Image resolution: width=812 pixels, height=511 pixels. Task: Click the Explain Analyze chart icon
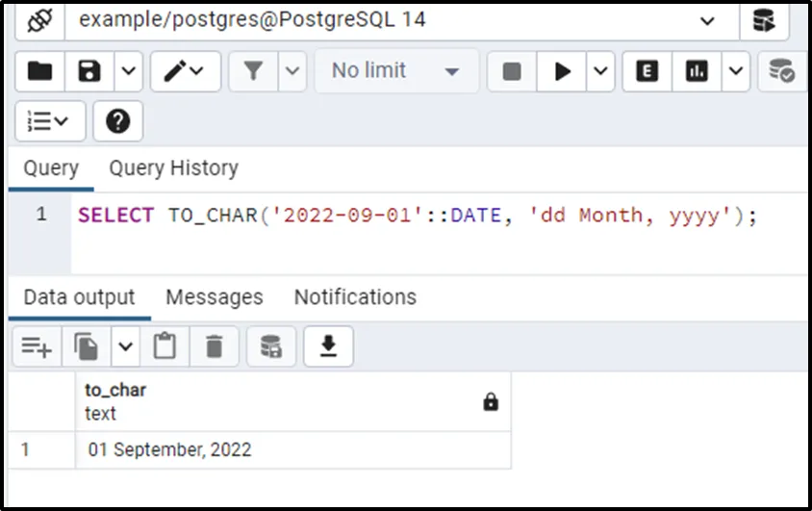(697, 71)
